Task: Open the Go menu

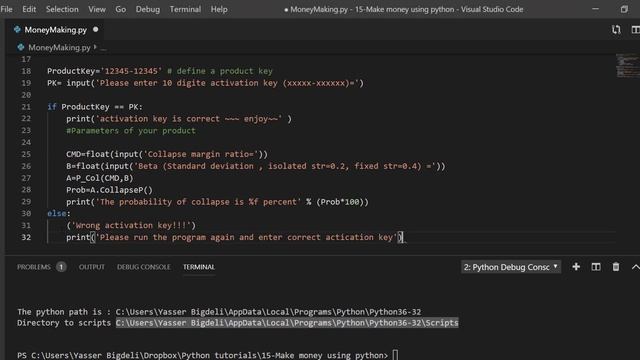Action: coord(120,9)
